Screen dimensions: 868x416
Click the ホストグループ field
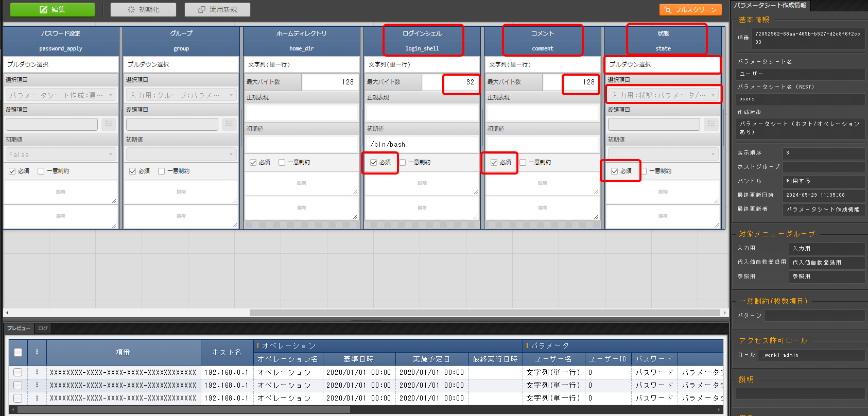(x=824, y=167)
